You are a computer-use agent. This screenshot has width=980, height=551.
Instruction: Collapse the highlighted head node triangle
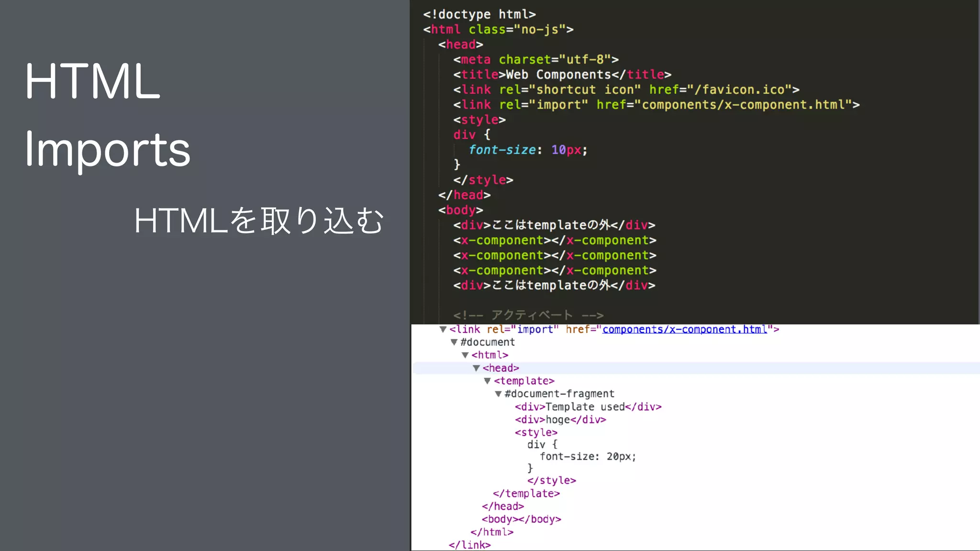(476, 368)
